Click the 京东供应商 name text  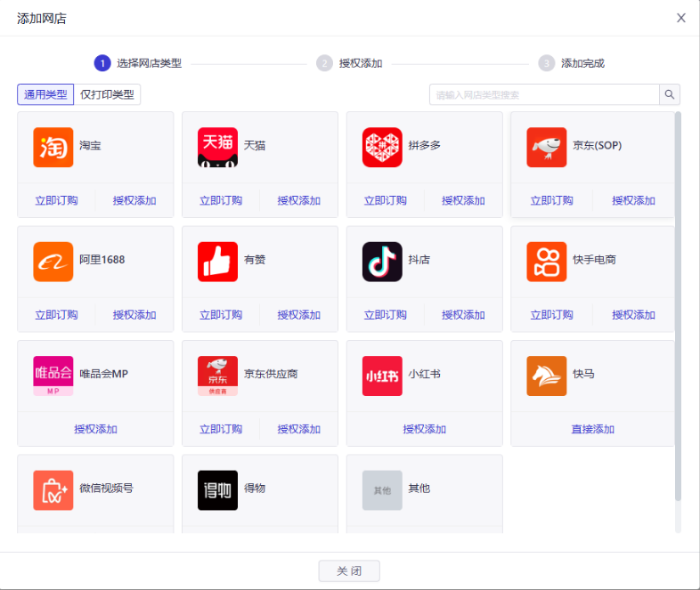tap(271, 374)
